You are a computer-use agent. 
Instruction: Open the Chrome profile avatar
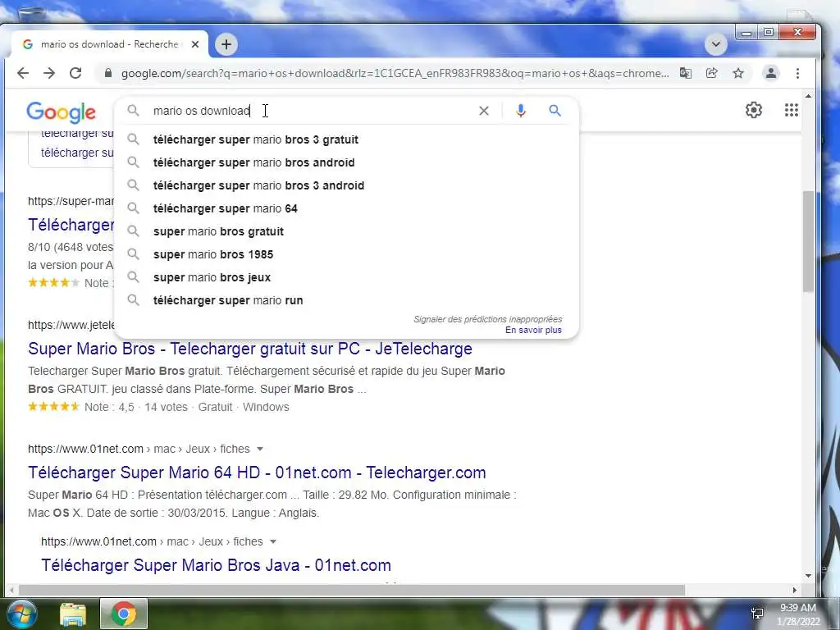[x=771, y=73]
